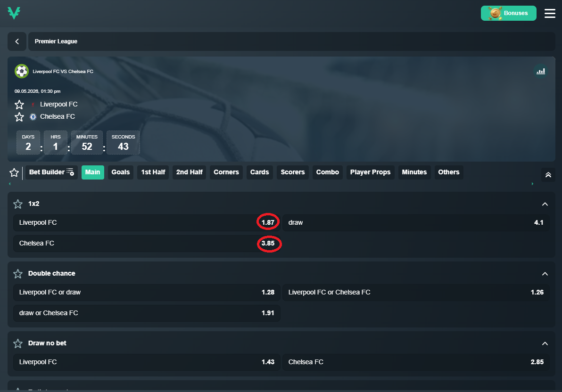
Task: Collapse all markets with double chevron
Action: coord(548,175)
